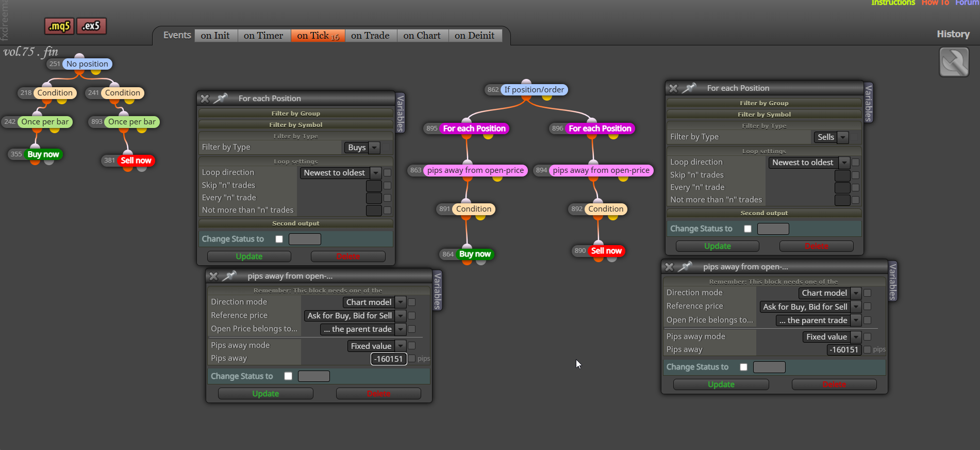Enable Change Status to checkbox in right pips away panel
The width and height of the screenshot is (980, 450).
[743, 367]
